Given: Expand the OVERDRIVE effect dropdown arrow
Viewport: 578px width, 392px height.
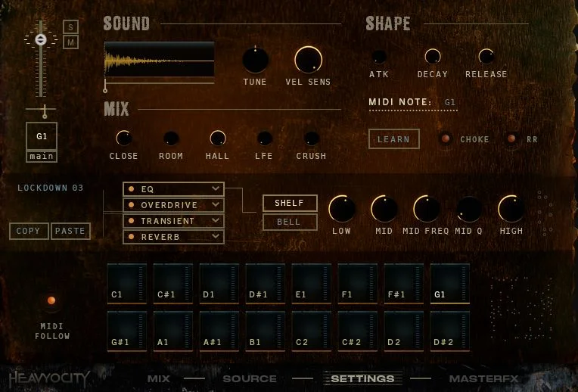Looking at the screenshot, I should point(216,204).
